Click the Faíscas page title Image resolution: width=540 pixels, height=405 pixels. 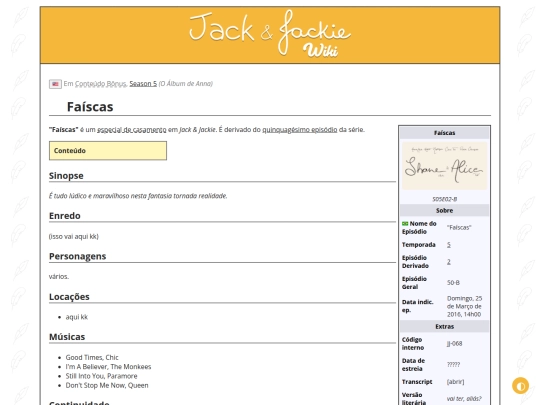[x=90, y=107]
